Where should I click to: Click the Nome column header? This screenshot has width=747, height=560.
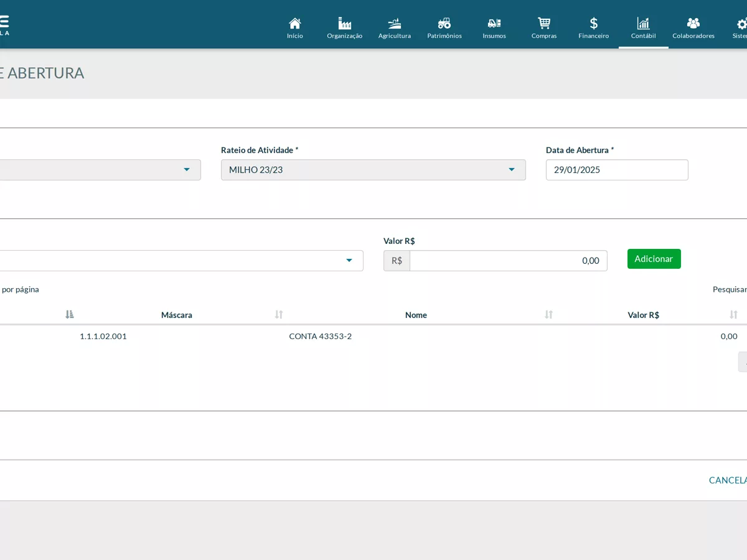pos(416,315)
